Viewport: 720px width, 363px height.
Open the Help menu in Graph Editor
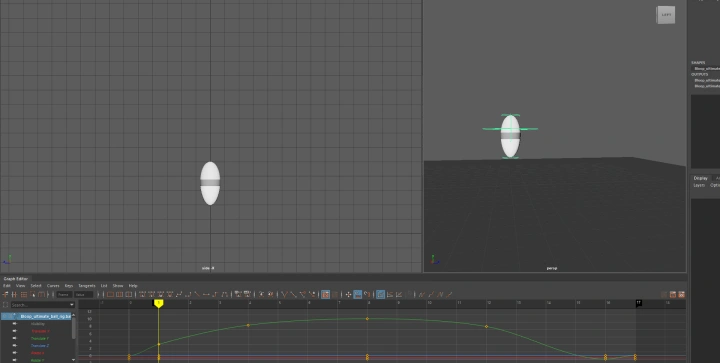[x=133, y=286]
